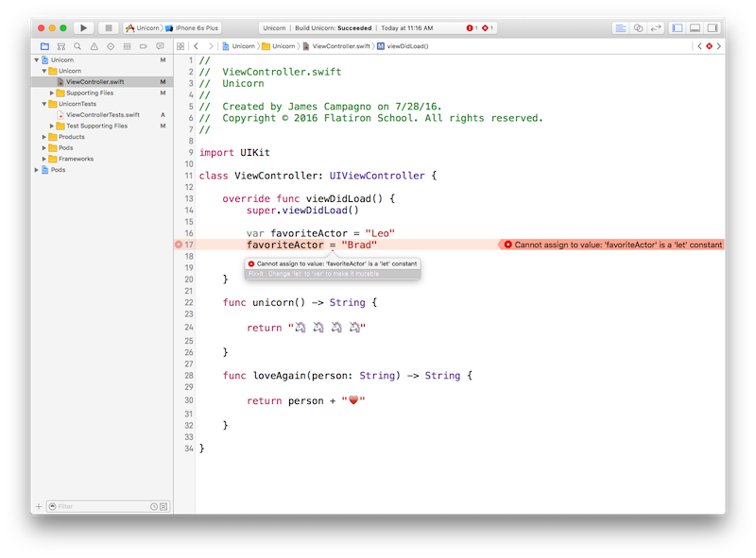756x558 pixels.
Task: Click the inline red error banner on line 17
Action: [611, 245]
